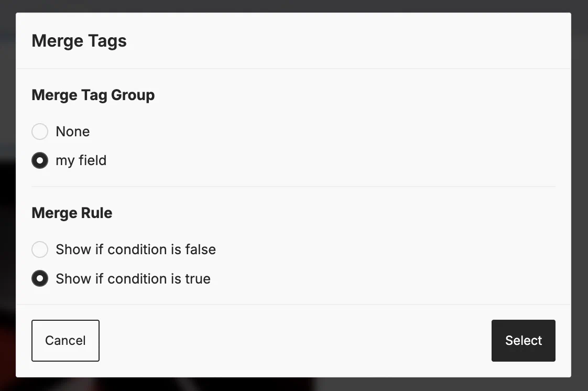
Task: Click the divider line below "my field" option
Action: tap(293, 187)
